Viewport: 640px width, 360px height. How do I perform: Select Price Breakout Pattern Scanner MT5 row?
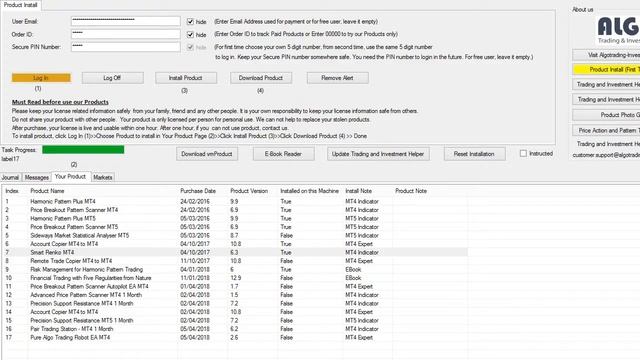coord(236,227)
